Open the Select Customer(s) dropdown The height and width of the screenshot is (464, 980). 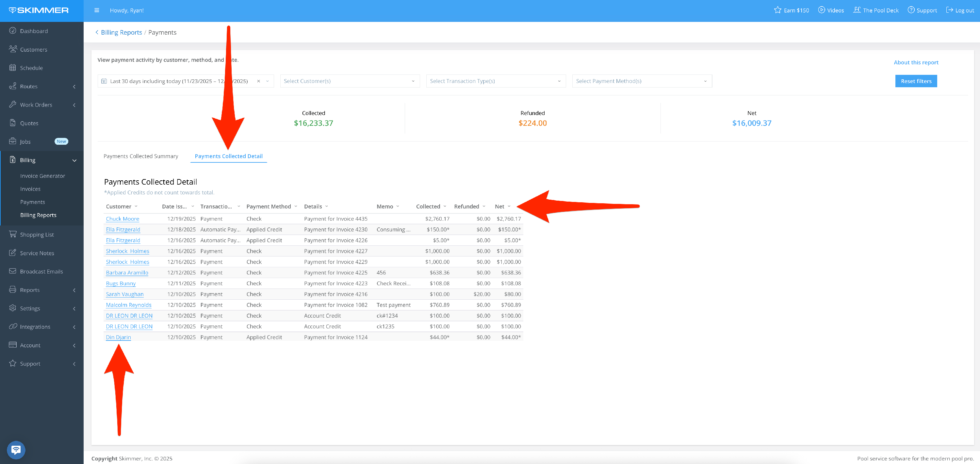[350, 81]
